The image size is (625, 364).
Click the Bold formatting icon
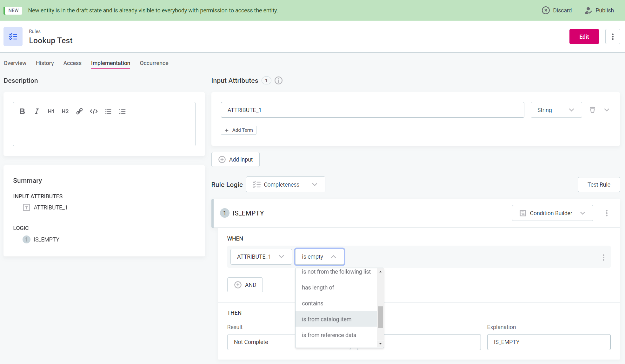22,111
